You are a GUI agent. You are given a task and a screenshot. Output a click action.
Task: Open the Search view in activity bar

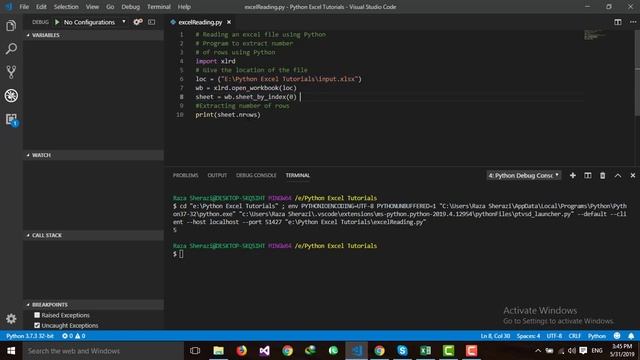pos(11,49)
